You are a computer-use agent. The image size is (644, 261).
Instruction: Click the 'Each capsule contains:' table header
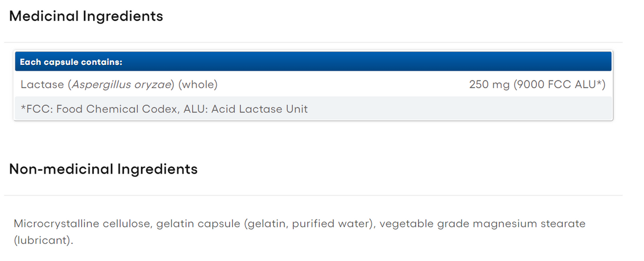pyautogui.click(x=71, y=62)
